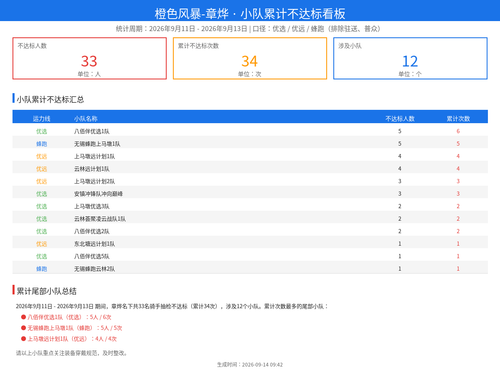The width and height of the screenshot is (500, 378).
Task: Select the 统计周期 date range subtitle
Action: tap(248, 29)
